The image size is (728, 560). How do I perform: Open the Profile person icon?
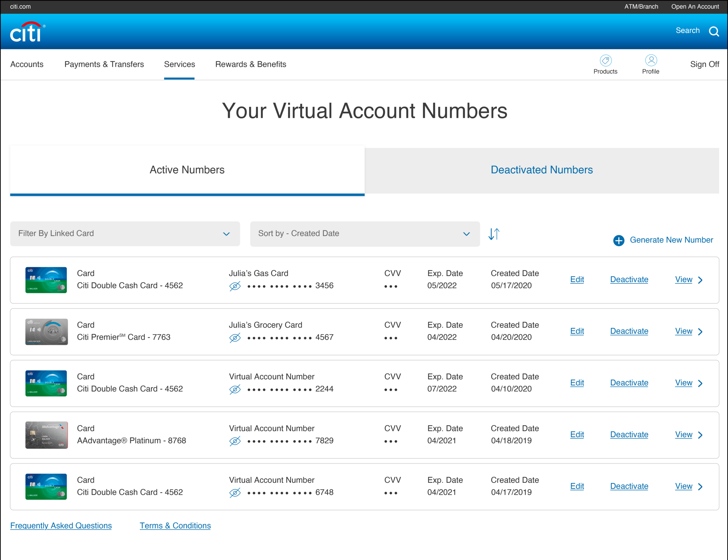click(651, 60)
